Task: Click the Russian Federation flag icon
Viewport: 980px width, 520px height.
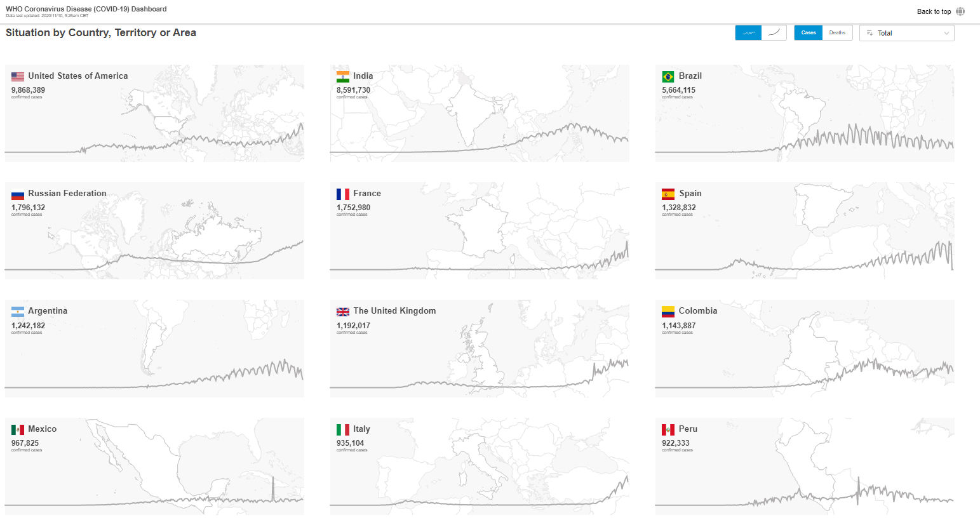Action: [18, 194]
